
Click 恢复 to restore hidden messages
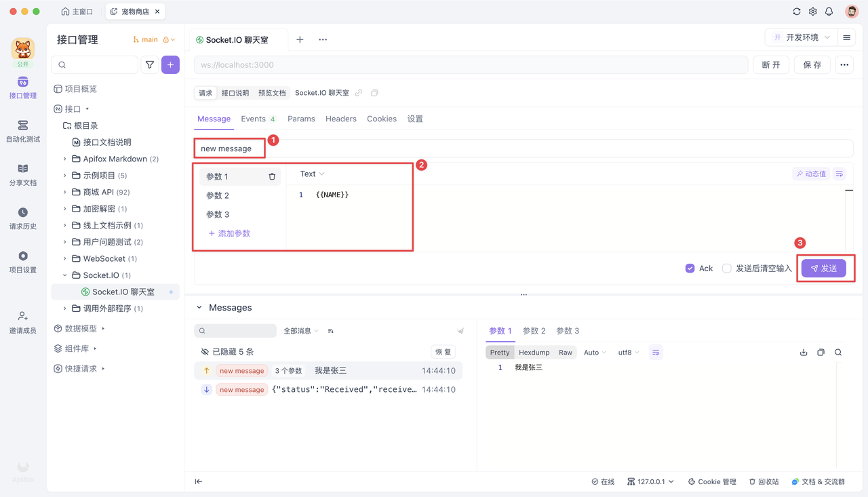(x=443, y=352)
